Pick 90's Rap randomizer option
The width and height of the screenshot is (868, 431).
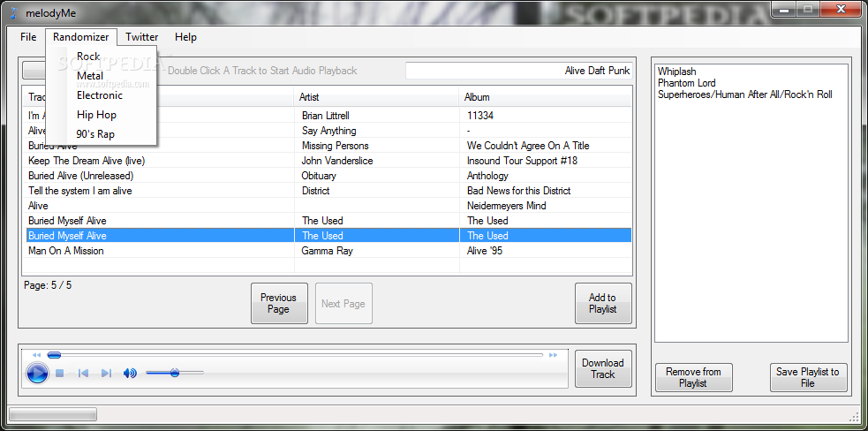[95, 134]
